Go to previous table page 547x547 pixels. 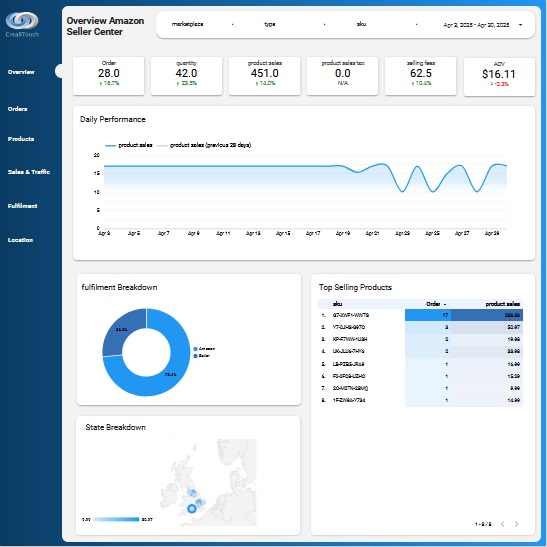[x=502, y=524]
